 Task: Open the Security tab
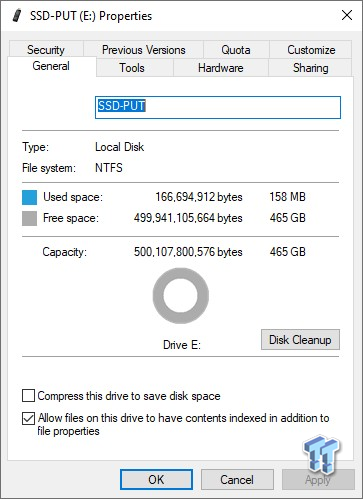click(x=46, y=49)
